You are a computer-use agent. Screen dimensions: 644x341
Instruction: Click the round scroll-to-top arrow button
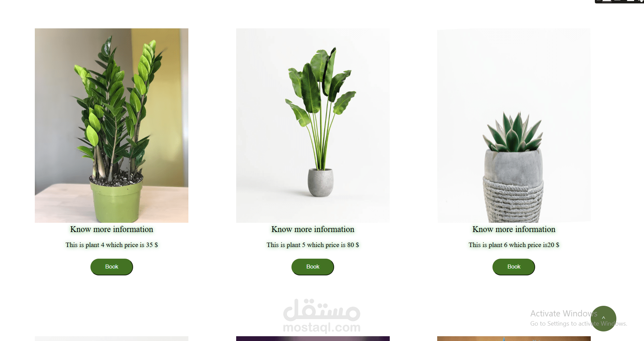(603, 318)
